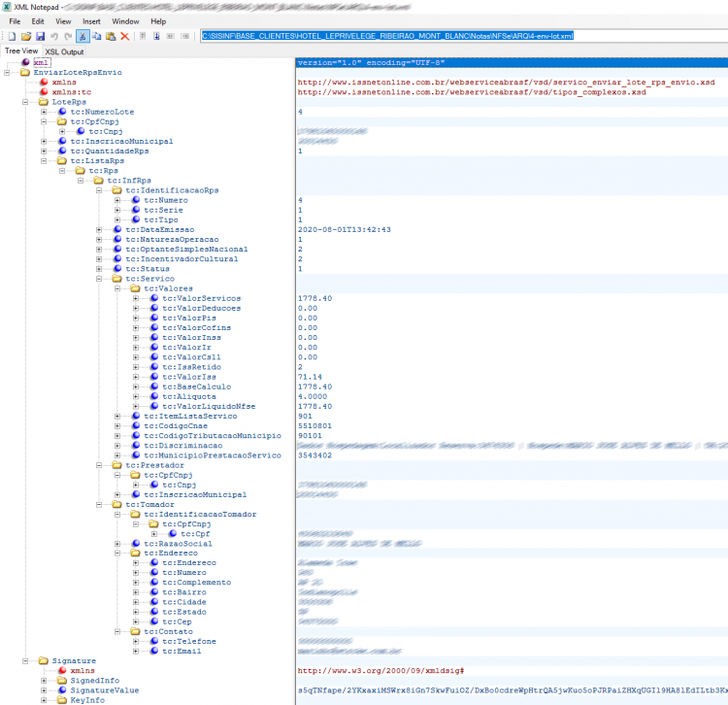Nudge the selected node up
This screenshot has height=705, width=728.
click(x=143, y=36)
